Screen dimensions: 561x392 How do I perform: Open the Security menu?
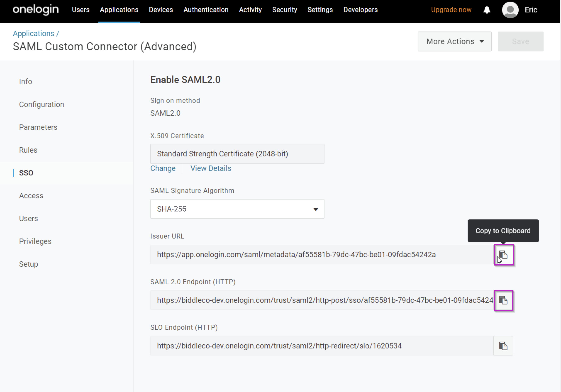[284, 10]
